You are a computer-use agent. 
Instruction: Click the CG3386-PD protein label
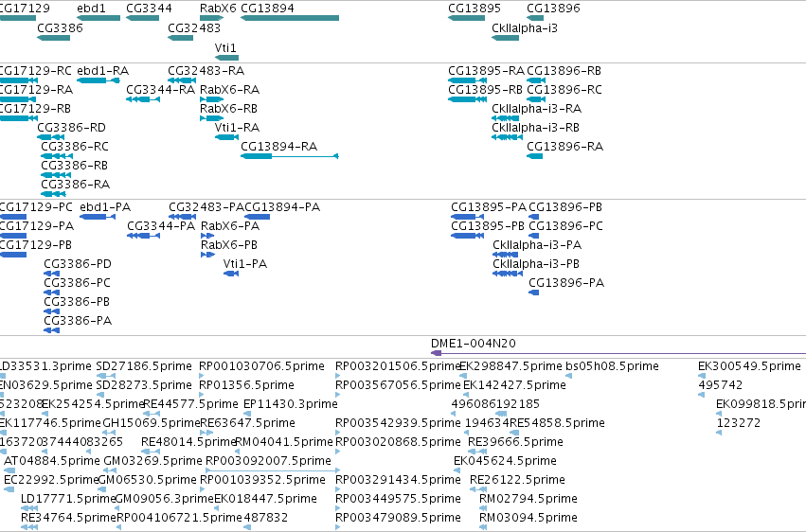78,264
